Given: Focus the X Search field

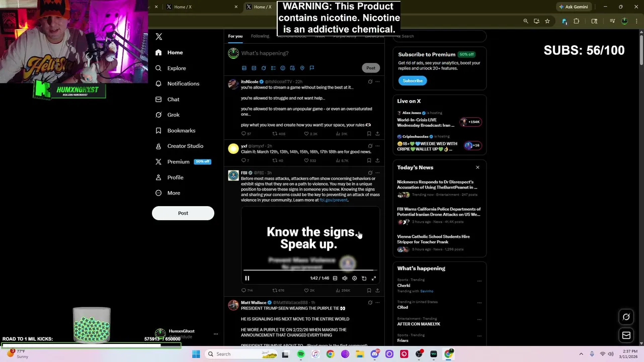Looking at the screenshot, I should point(440,36).
